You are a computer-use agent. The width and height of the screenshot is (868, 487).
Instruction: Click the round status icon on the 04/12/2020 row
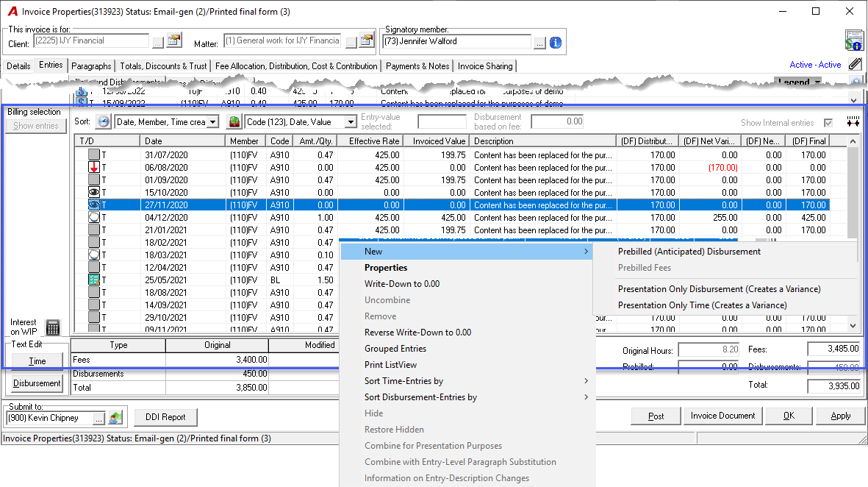pos(94,217)
